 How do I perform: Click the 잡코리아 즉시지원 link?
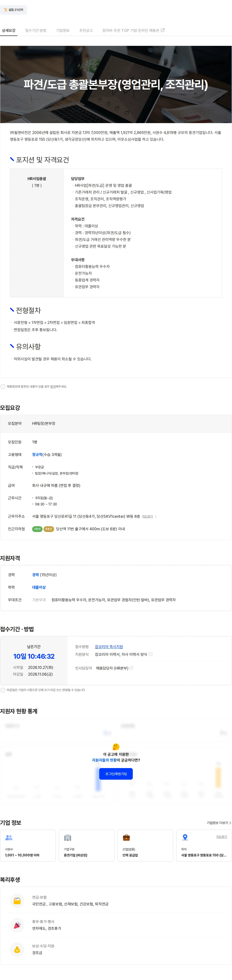click(109, 647)
